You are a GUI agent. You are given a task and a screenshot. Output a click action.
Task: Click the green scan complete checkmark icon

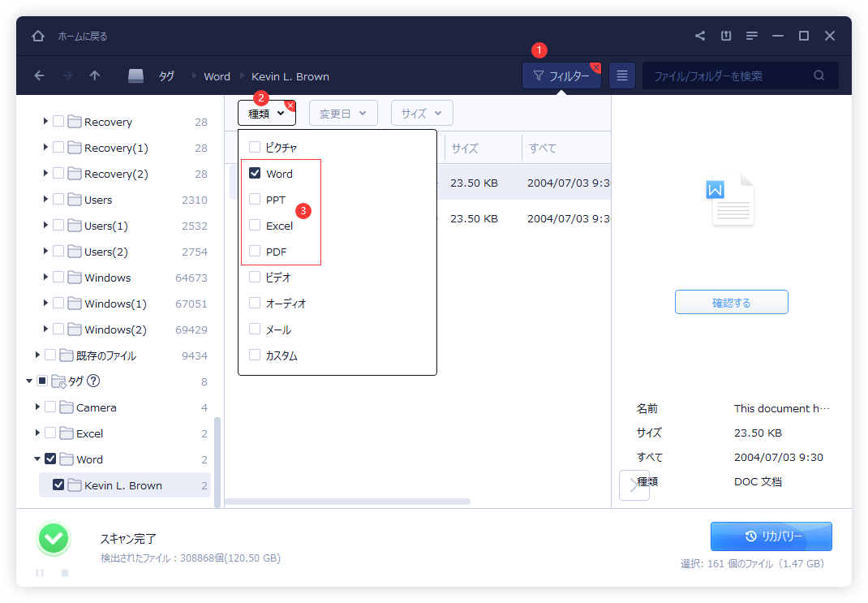[x=54, y=539]
